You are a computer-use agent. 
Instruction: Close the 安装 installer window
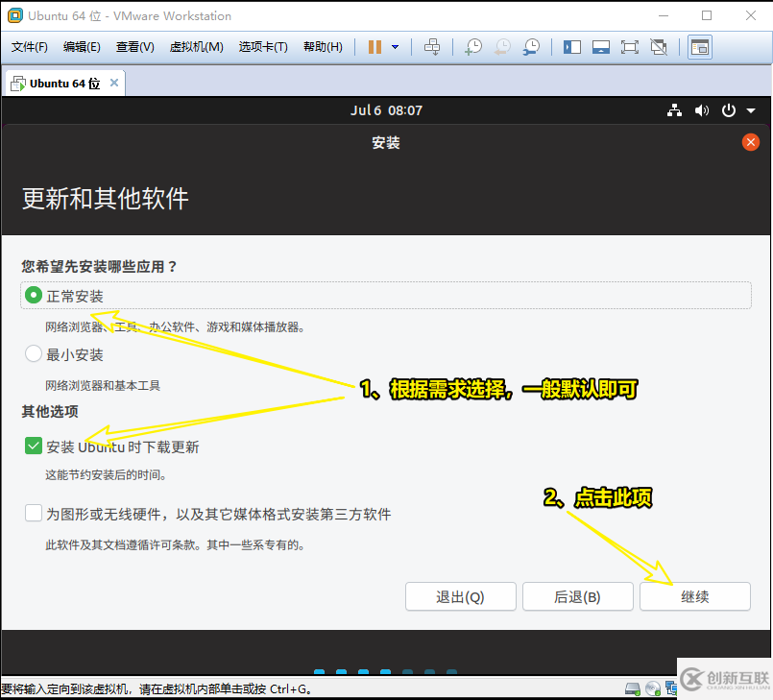750,142
